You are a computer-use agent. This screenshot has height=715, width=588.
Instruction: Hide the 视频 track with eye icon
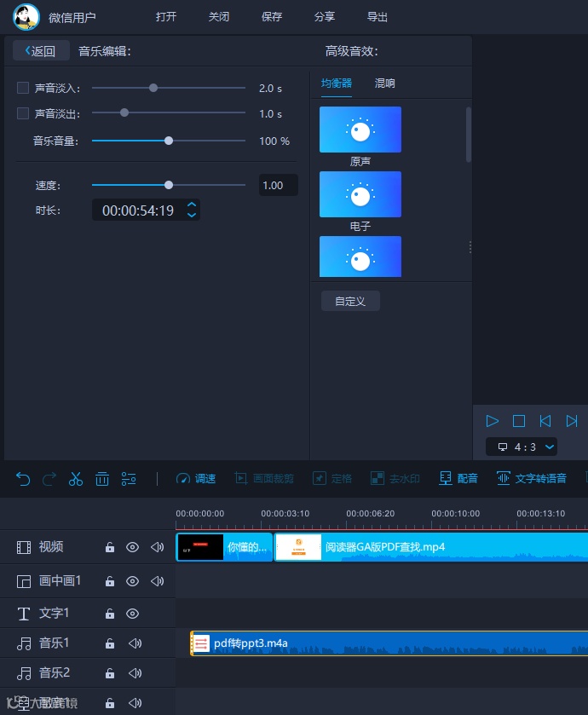tap(133, 547)
